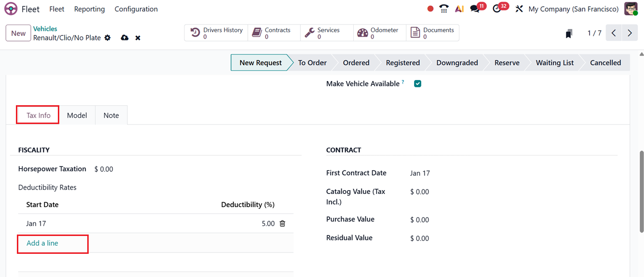This screenshot has width=644, height=277.
Task: Uncheck Make Vehicle Available checkbox
Action: point(418,83)
